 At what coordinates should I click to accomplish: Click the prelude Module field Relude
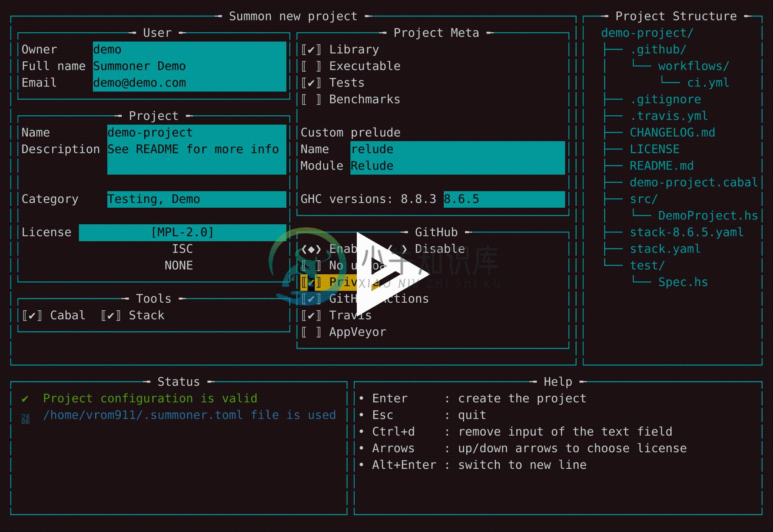[458, 166]
